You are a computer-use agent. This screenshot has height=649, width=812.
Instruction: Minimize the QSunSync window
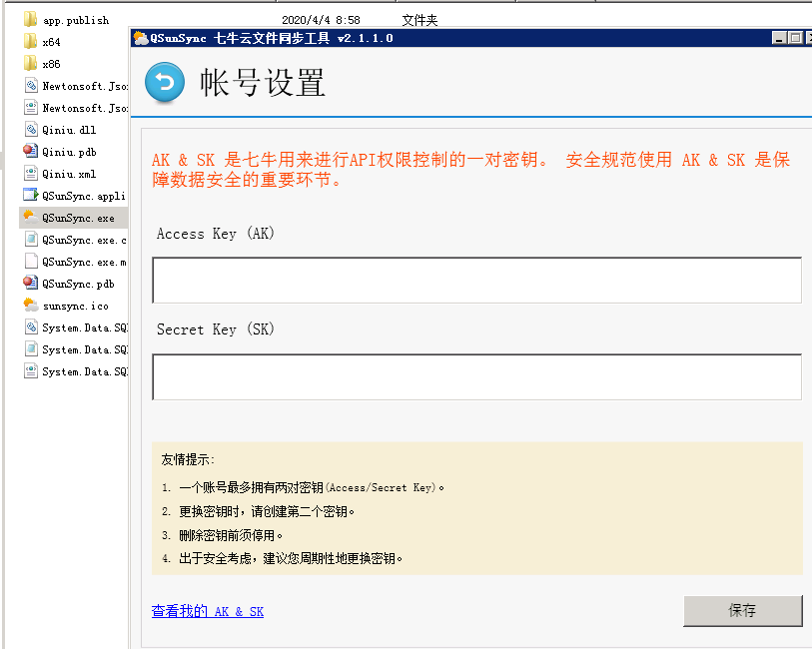coord(778,38)
